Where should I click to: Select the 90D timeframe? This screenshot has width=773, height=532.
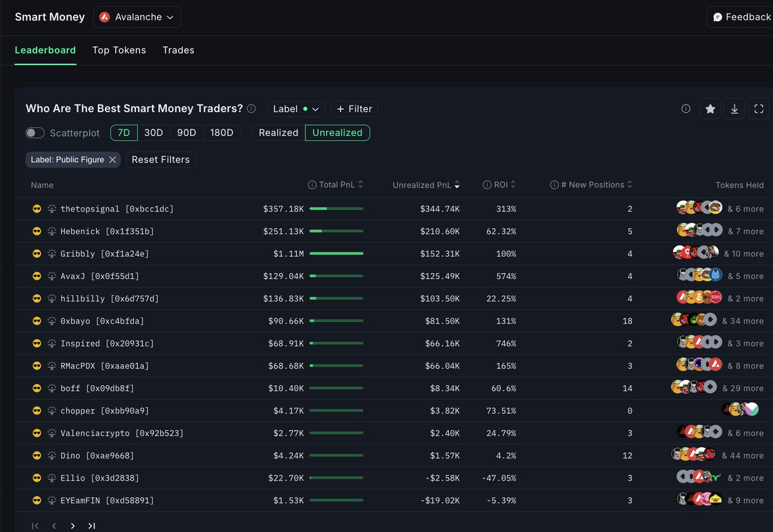[186, 133]
